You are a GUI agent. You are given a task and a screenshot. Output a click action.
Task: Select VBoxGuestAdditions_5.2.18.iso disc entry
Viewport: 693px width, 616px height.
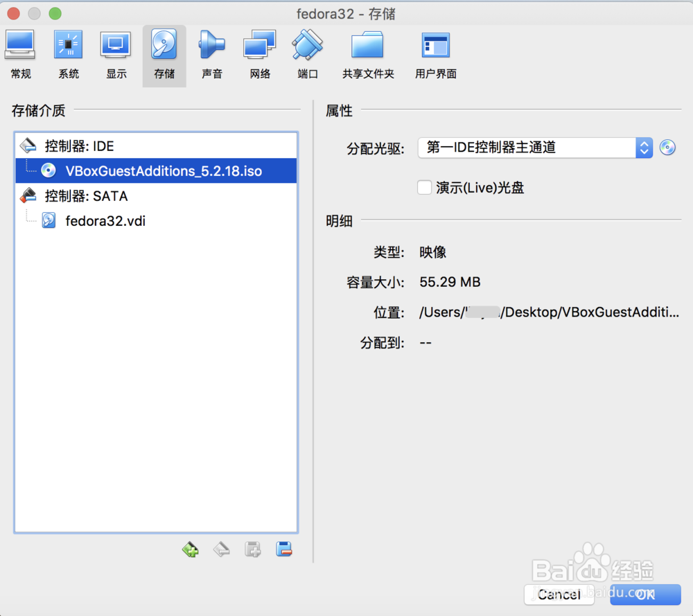coord(156,170)
